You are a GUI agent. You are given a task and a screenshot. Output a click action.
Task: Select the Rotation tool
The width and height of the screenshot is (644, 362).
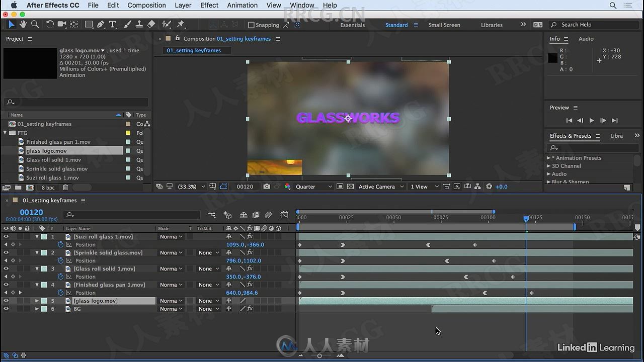point(50,24)
